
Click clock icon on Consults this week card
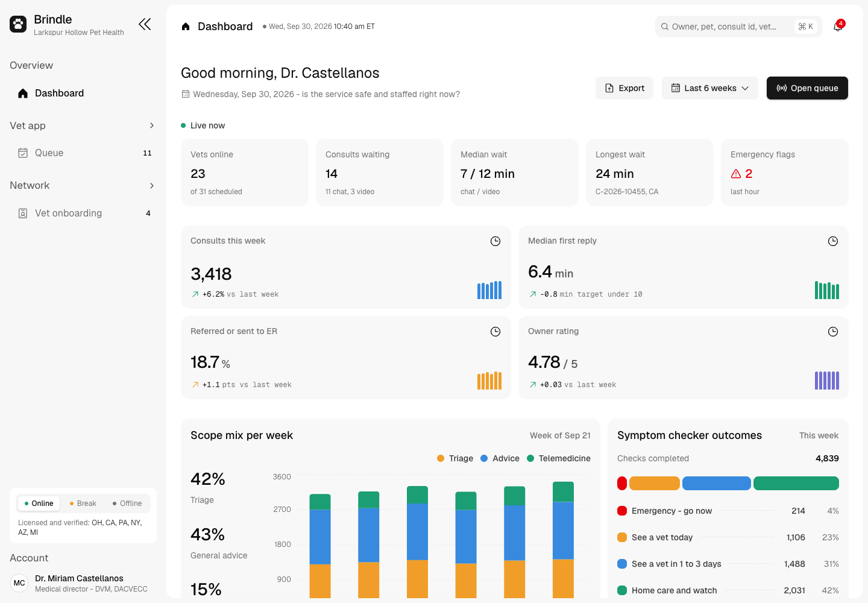click(495, 241)
